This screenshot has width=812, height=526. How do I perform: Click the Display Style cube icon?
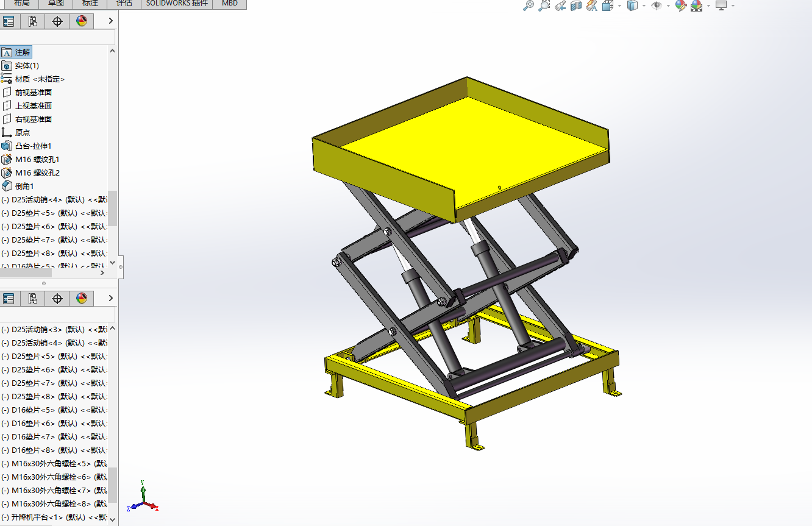point(633,5)
